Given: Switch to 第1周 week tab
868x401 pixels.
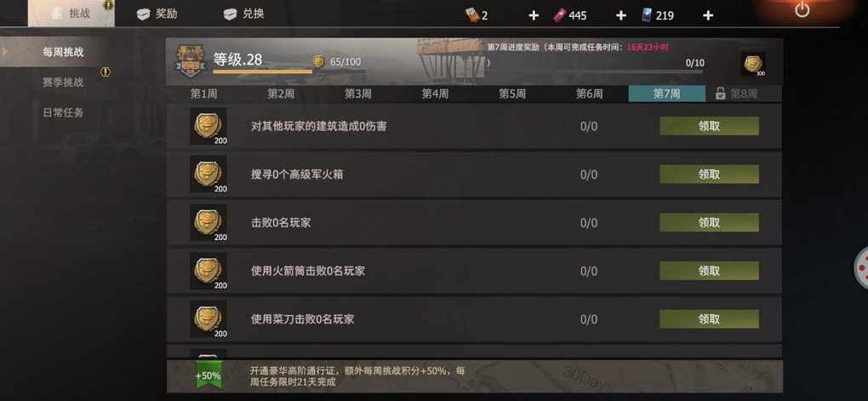Looking at the screenshot, I should [204, 94].
